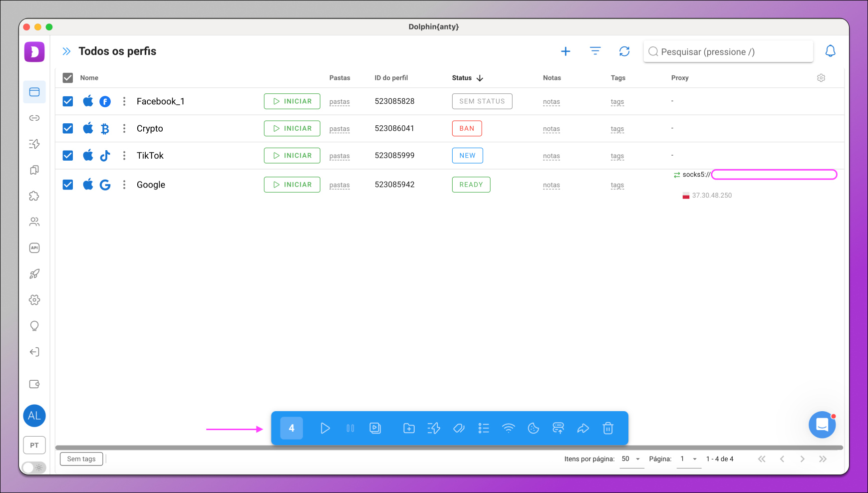Viewport: 868px width, 493px height.
Task: Click the Sem tags filter button
Action: point(81,459)
